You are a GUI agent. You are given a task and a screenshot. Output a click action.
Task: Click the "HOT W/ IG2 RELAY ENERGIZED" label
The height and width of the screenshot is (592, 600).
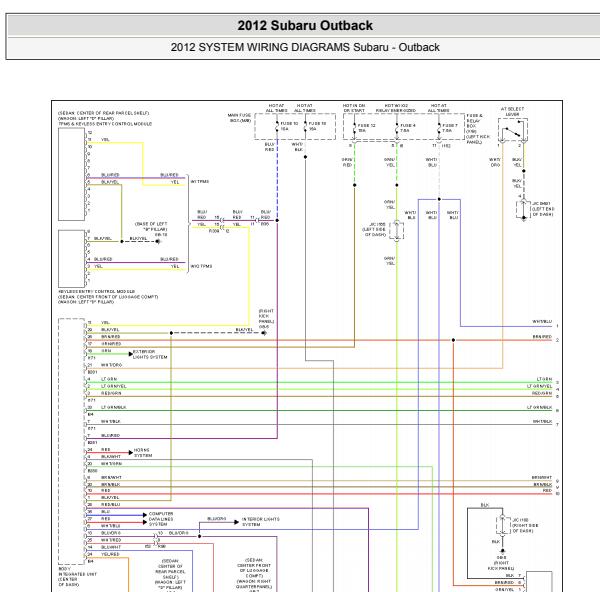[x=396, y=108]
